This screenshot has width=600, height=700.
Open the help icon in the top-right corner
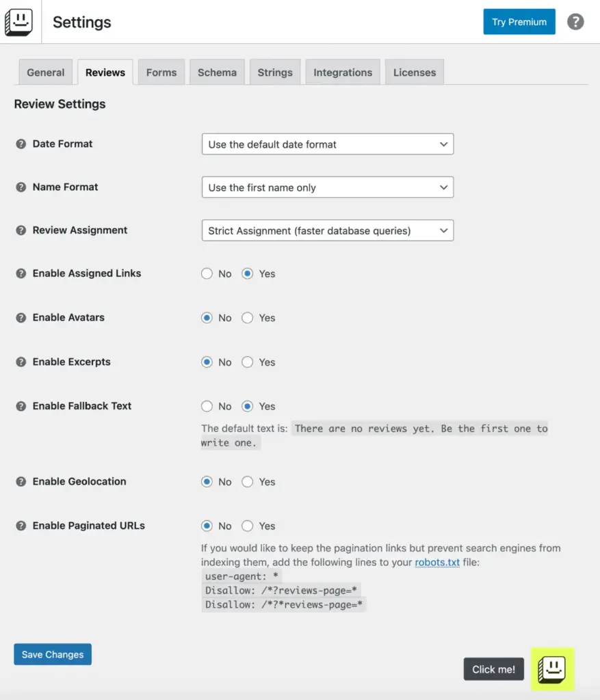click(575, 21)
